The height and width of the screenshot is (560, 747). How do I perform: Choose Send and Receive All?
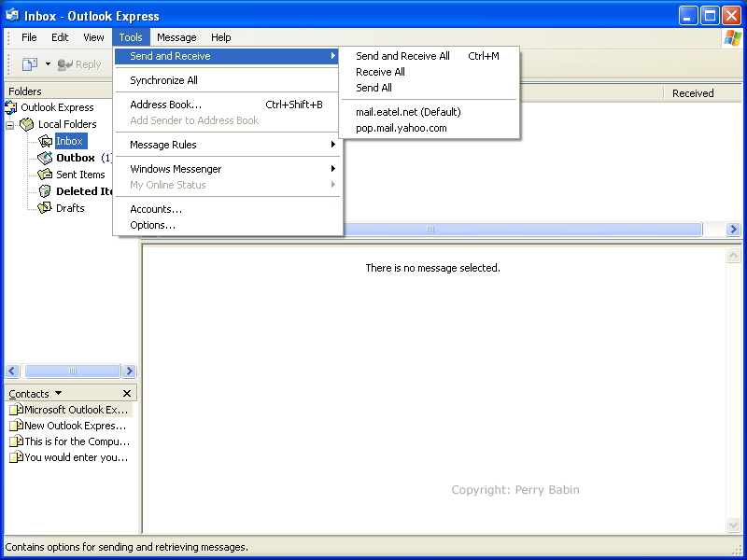[x=402, y=56]
